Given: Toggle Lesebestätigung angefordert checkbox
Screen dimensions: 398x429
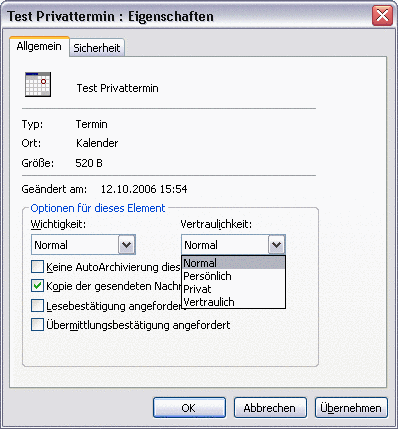Looking at the screenshot, I should point(37,305).
